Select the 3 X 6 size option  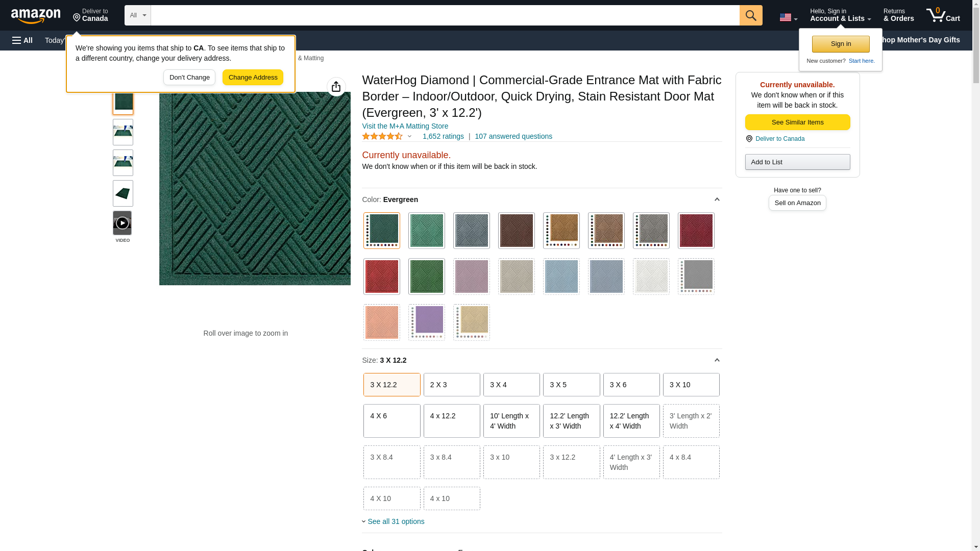click(631, 385)
